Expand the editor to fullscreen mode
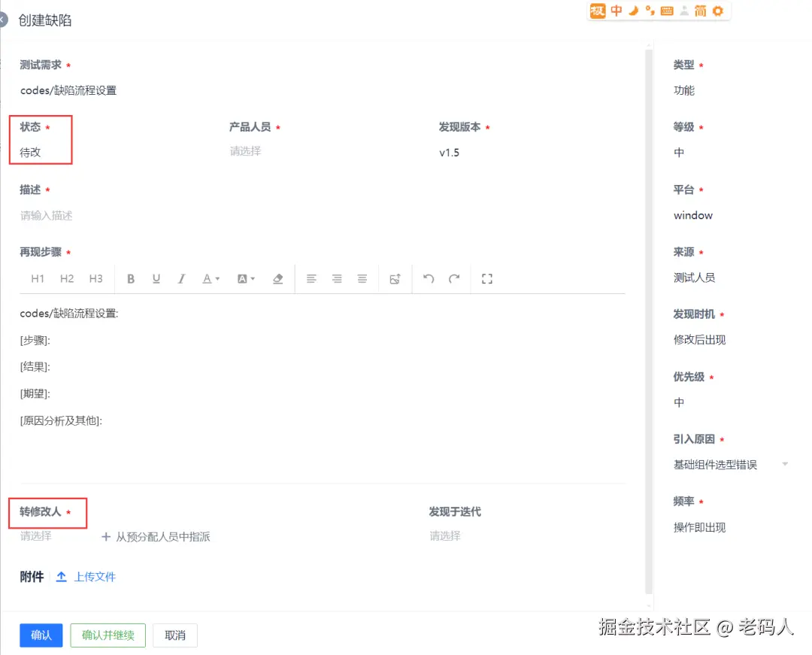Screen dimensions: 812x655 tap(486, 278)
